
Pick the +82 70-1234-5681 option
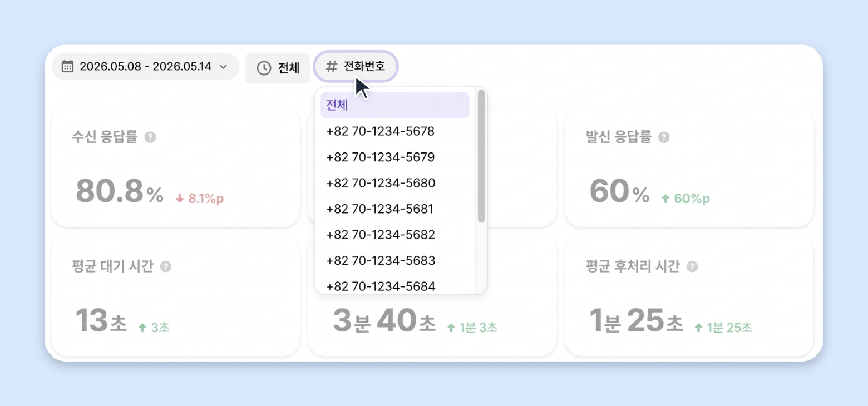click(395, 209)
